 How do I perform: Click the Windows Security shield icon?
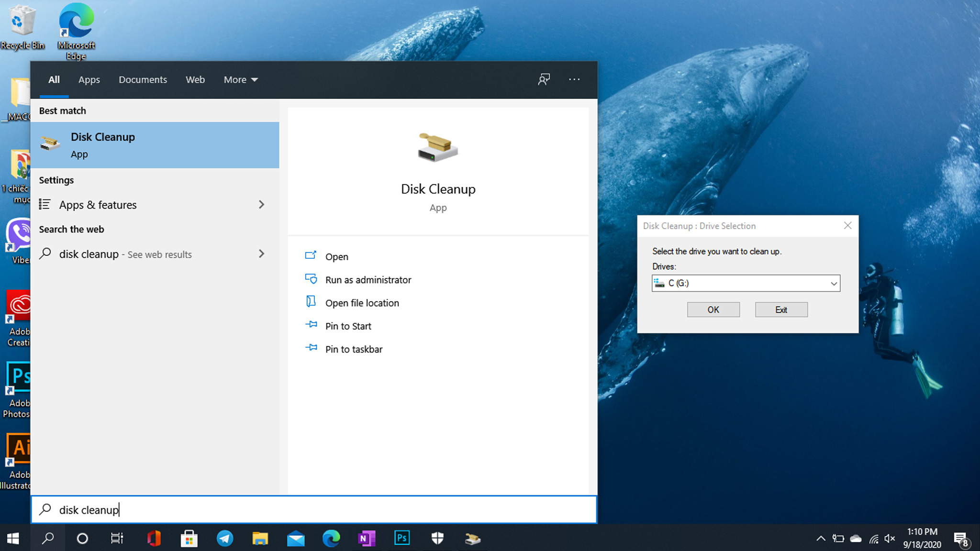437,539
